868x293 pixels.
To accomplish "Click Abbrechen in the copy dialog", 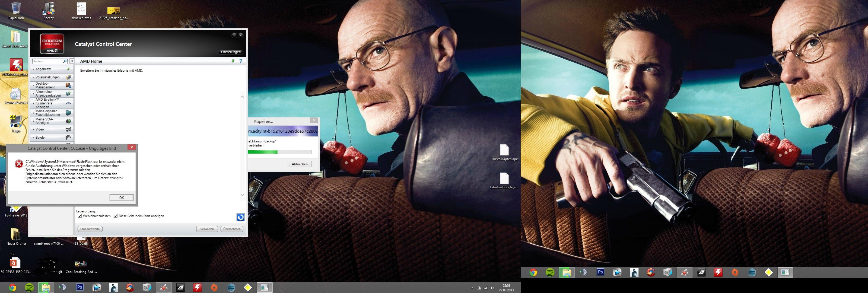I will coord(299,164).
